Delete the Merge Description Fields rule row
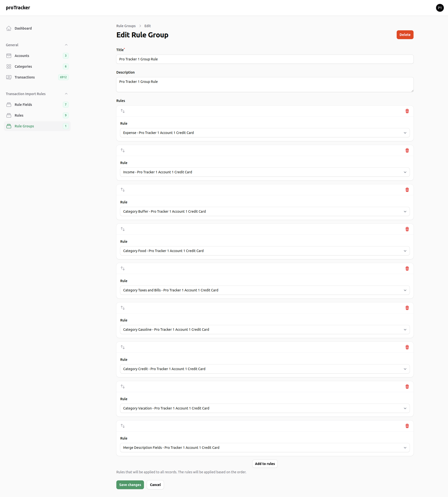 tap(407, 426)
